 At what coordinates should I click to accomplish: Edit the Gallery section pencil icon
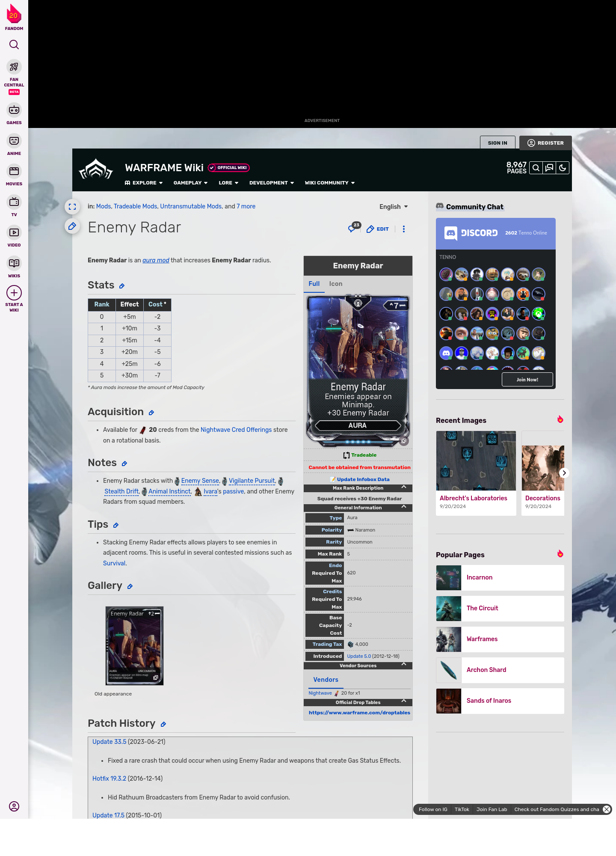tap(130, 586)
